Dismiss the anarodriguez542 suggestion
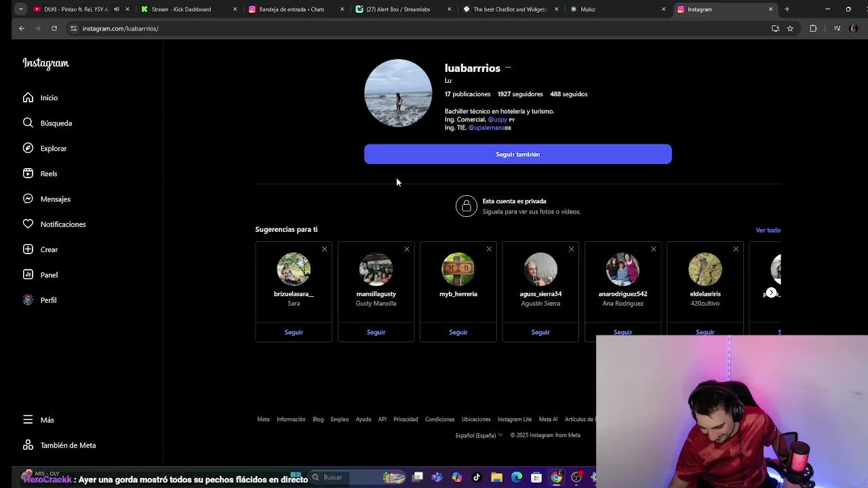Image resolution: width=868 pixels, height=488 pixels. (x=653, y=249)
